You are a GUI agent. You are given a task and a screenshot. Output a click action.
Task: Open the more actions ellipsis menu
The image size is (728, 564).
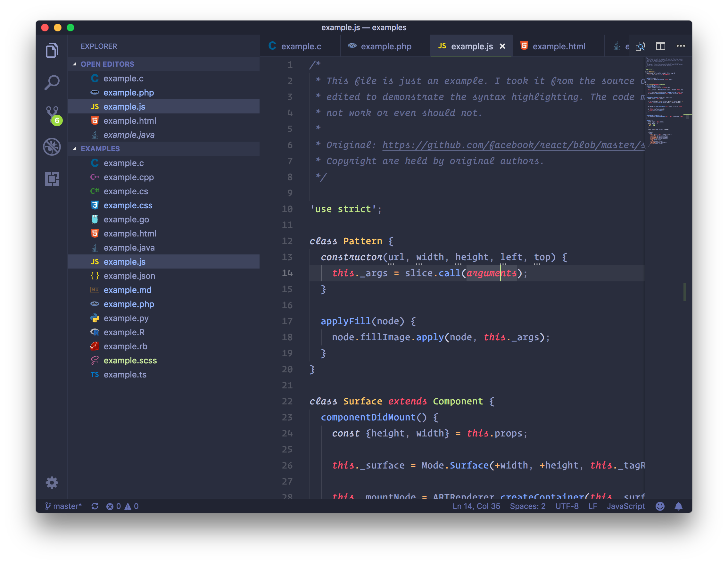[x=681, y=46]
